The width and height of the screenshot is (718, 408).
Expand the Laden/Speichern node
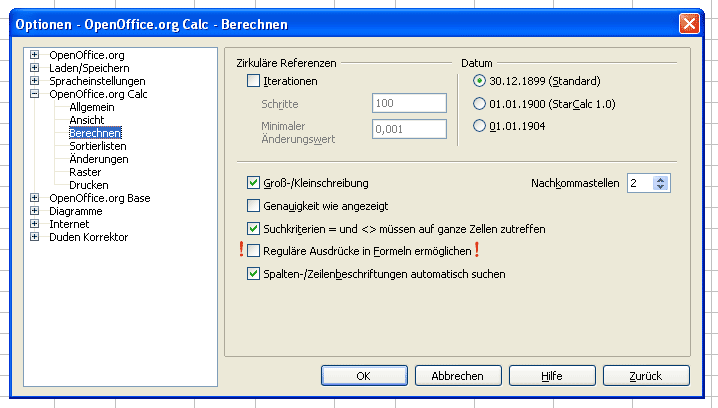(x=34, y=68)
